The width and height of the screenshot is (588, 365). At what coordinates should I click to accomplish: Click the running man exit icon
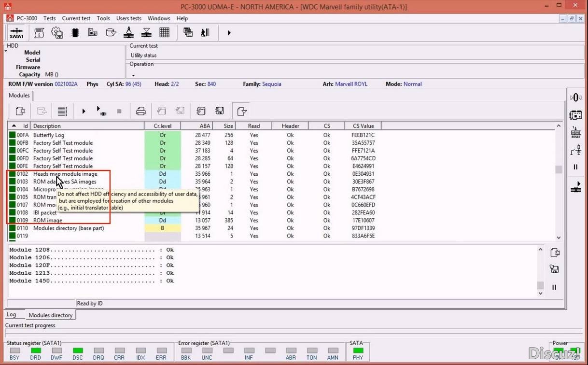[205, 33]
